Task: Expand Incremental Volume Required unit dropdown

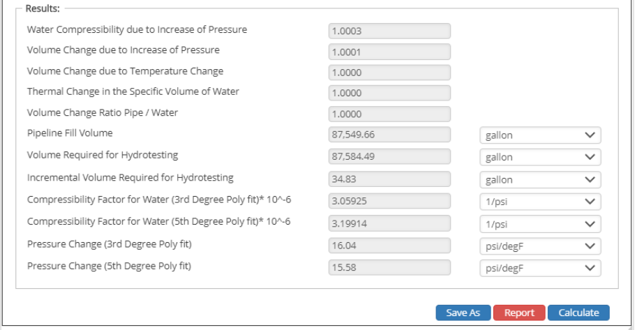Action: (540, 179)
